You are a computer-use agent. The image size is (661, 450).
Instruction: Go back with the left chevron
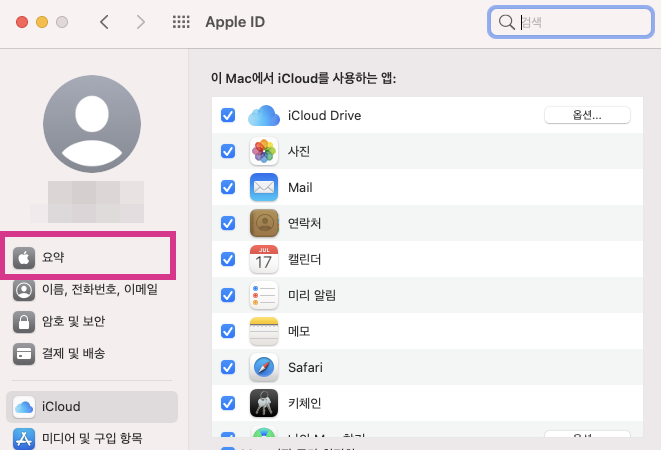[104, 22]
